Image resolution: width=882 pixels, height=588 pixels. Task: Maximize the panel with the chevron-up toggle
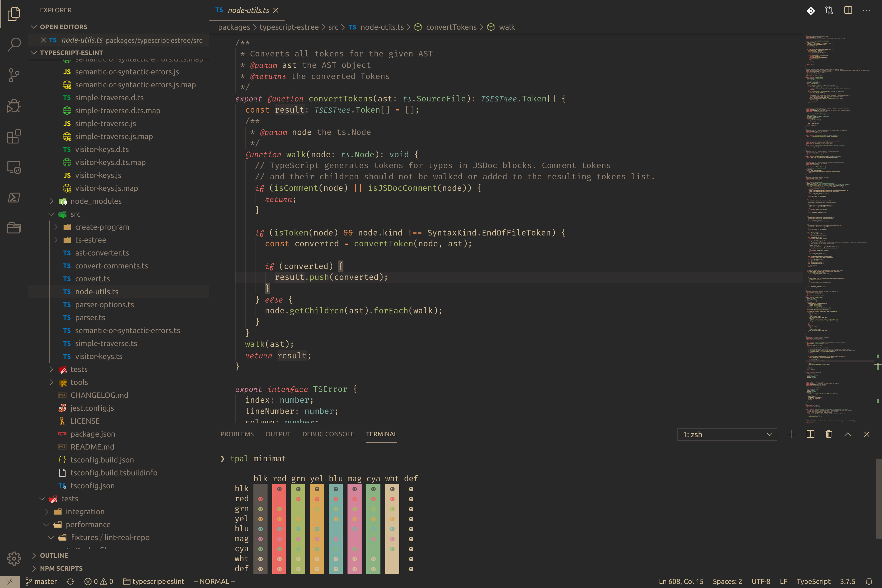click(x=848, y=434)
